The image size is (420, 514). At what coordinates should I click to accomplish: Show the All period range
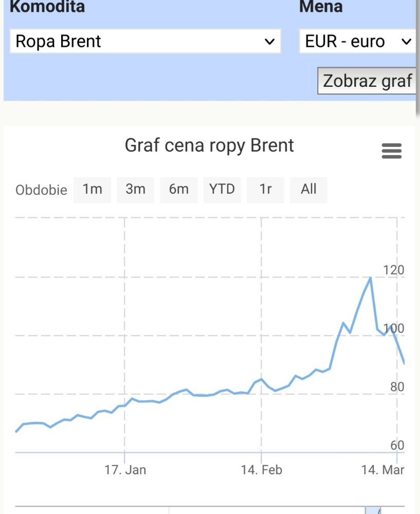point(308,189)
